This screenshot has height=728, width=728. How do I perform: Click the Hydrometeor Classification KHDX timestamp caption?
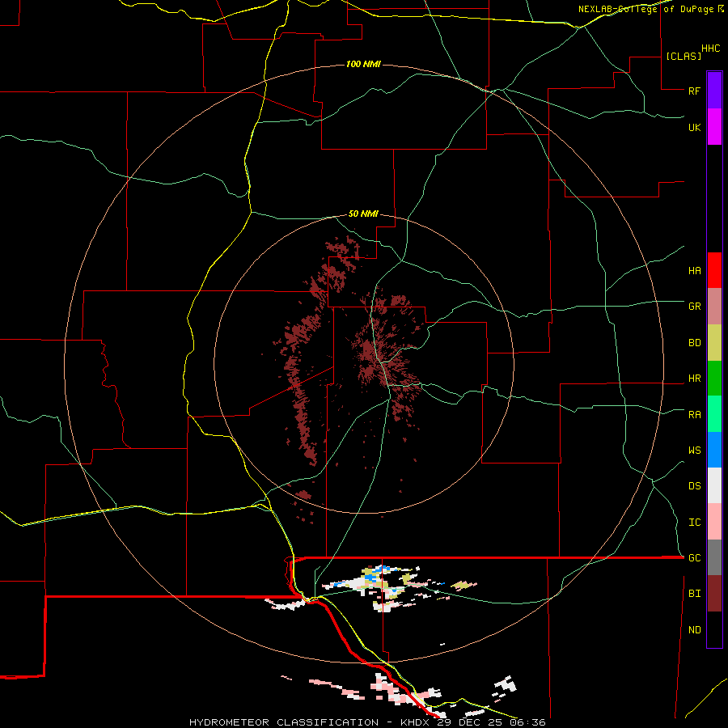tap(367, 722)
